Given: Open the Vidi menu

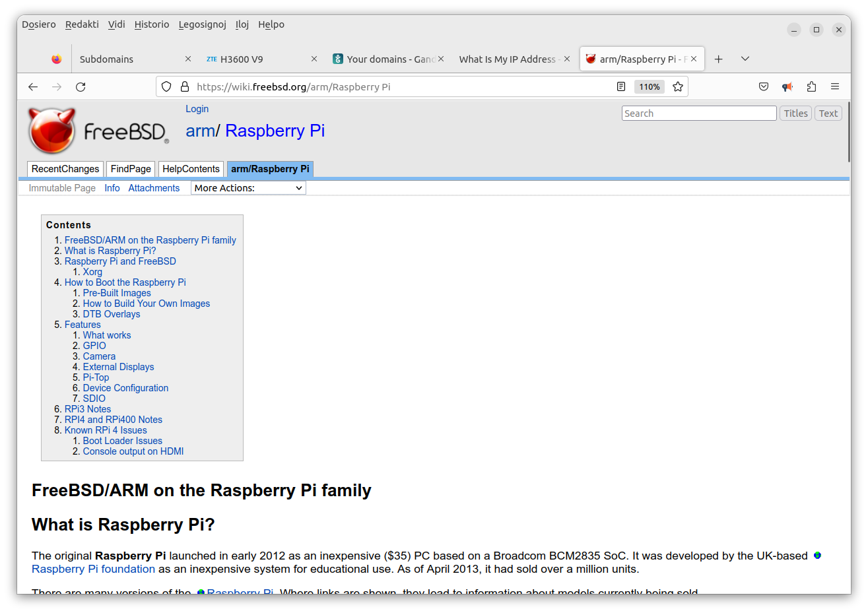Looking at the screenshot, I should (117, 24).
